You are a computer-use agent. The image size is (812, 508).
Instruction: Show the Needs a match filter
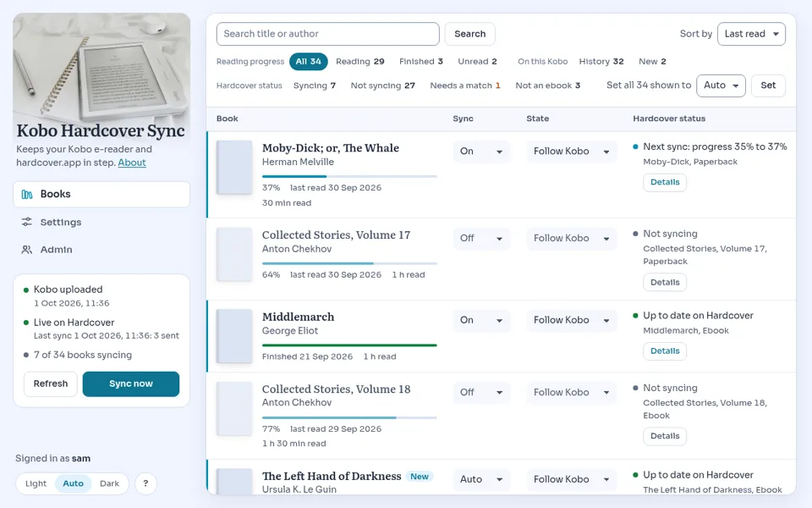pos(465,86)
